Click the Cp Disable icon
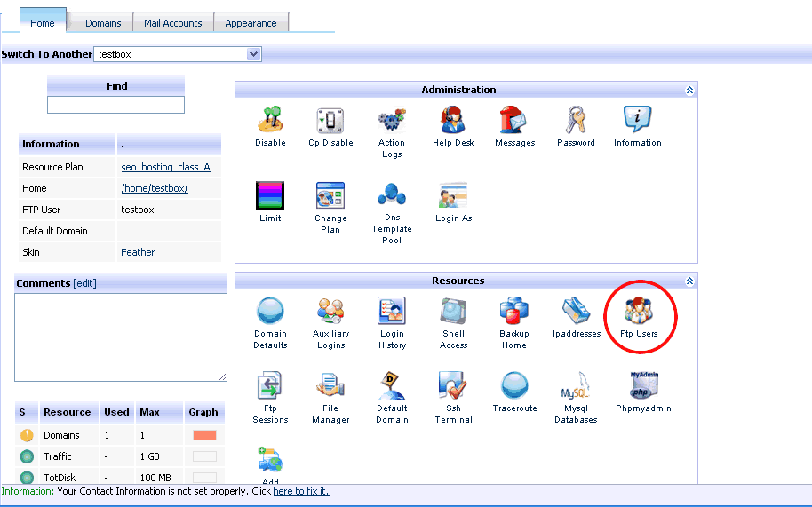The width and height of the screenshot is (812, 507). [330, 121]
